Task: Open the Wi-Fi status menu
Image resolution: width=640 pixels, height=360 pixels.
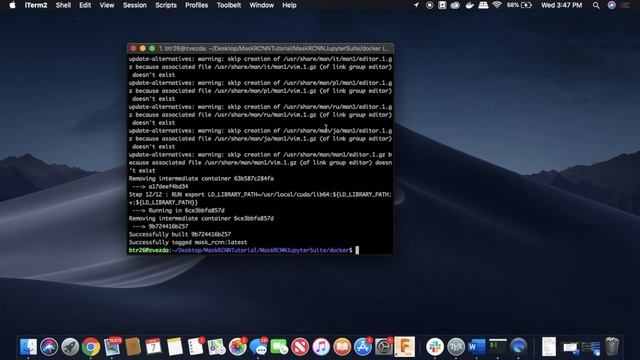Action: 497,5
